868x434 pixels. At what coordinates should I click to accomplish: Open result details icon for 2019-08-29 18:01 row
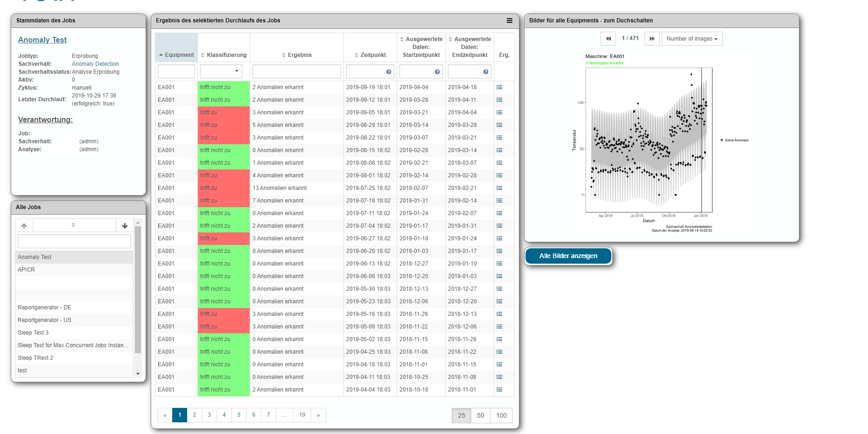(499, 125)
